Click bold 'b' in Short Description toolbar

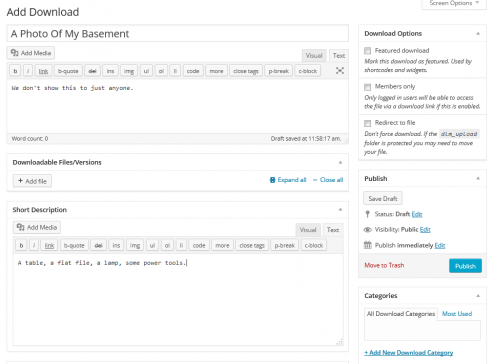click(21, 245)
